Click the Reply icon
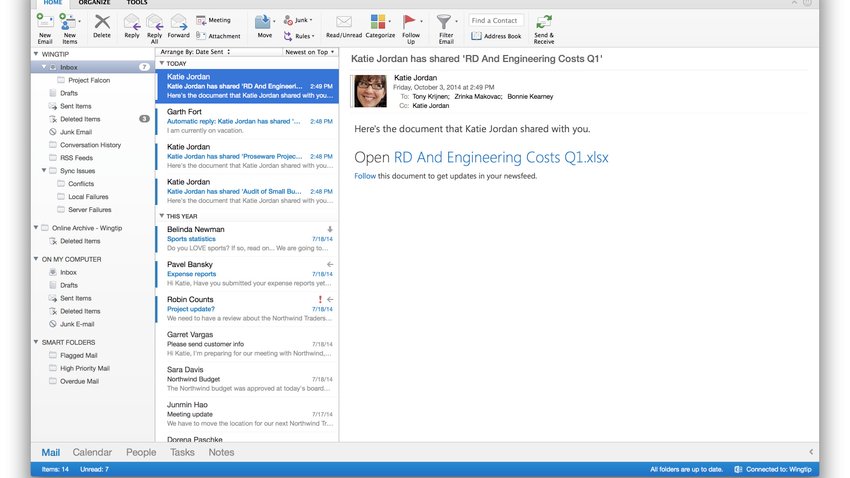The height and width of the screenshot is (478, 850). pos(132,23)
